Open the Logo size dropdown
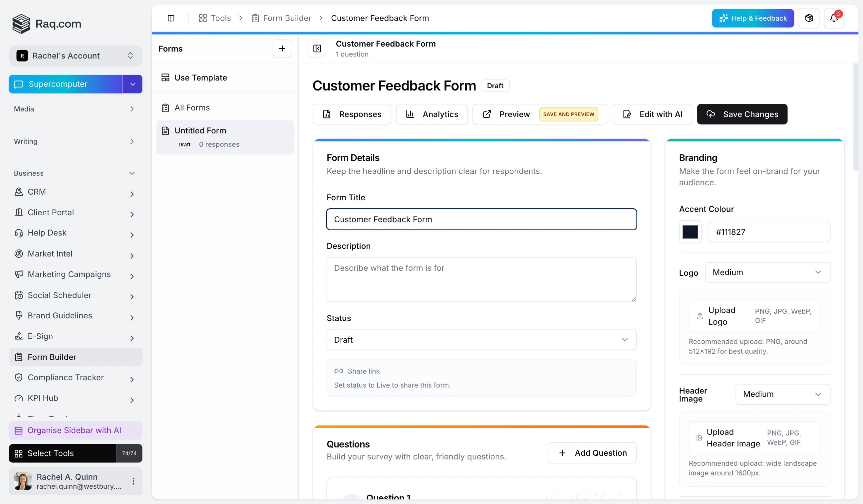 [767, 272]
